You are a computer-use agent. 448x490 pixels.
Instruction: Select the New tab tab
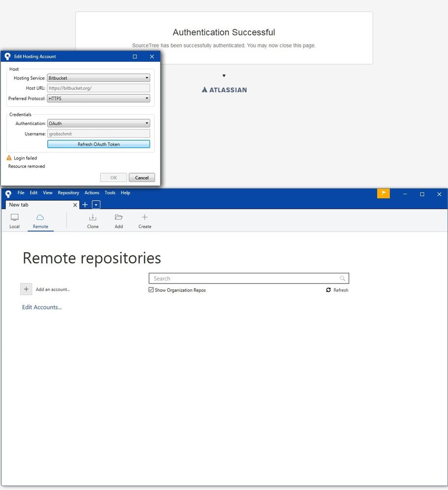coord(42,205)
